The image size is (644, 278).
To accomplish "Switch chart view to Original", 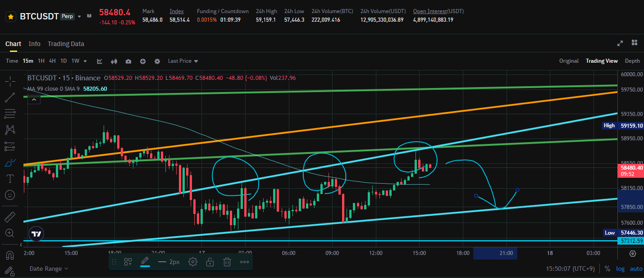I will pos(569,61).
